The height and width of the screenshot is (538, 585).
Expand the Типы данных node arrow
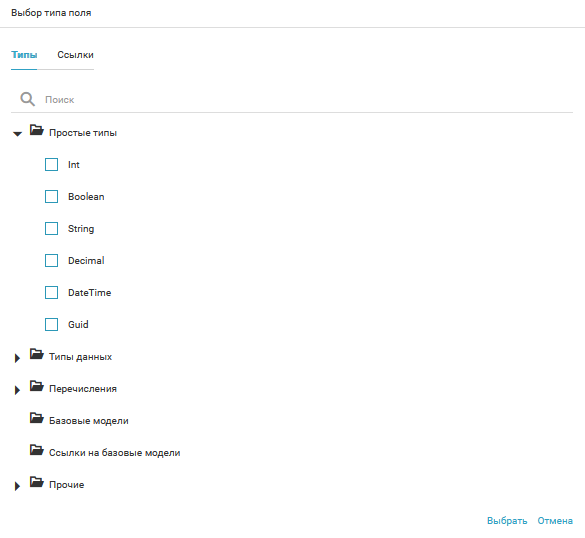[x=17, y=358]
